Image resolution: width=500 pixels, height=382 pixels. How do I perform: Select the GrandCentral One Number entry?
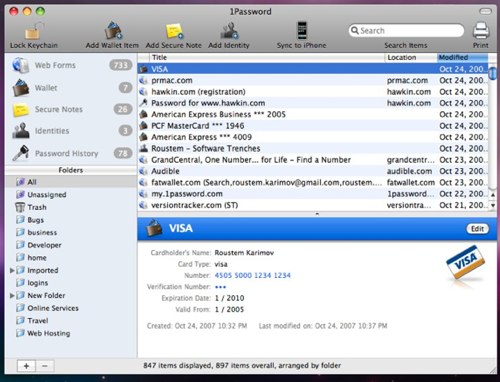click(x=313, y=160)
